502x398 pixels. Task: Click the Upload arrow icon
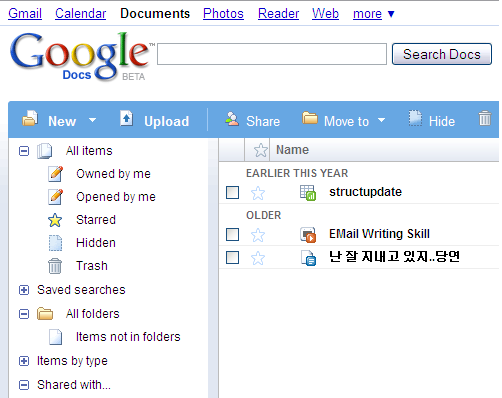click(126, 118)
